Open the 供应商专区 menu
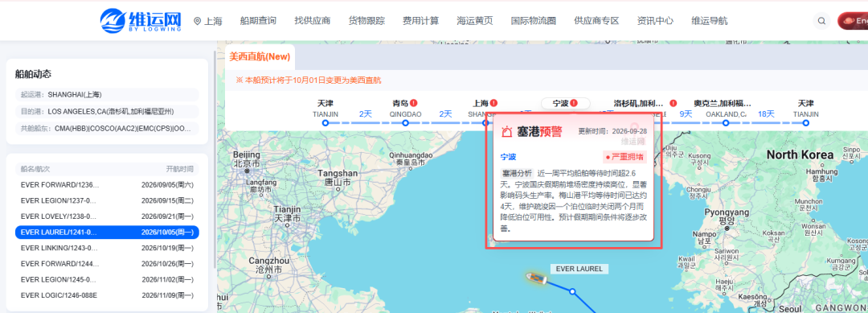Viewport: 868px width, 313px height. coord(596,21)
